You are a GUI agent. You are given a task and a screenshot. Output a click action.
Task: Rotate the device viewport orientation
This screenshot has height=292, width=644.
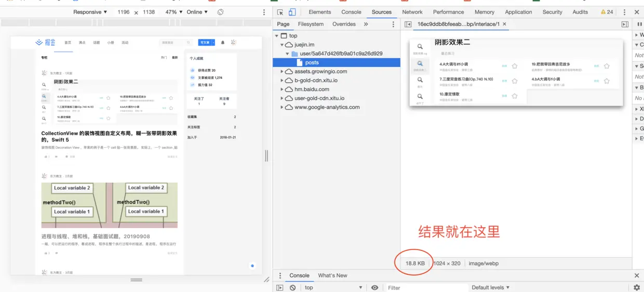pos(221,12)
